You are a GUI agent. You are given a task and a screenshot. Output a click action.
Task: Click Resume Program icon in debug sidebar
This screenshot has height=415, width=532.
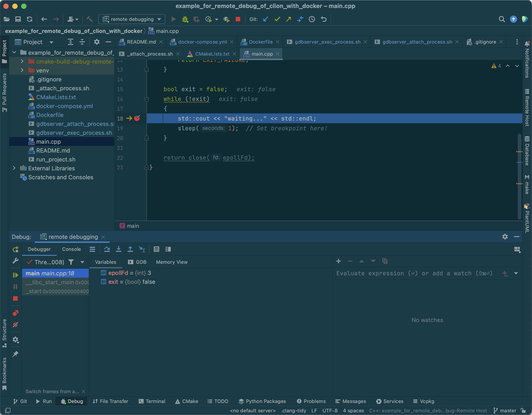point(15,275)
